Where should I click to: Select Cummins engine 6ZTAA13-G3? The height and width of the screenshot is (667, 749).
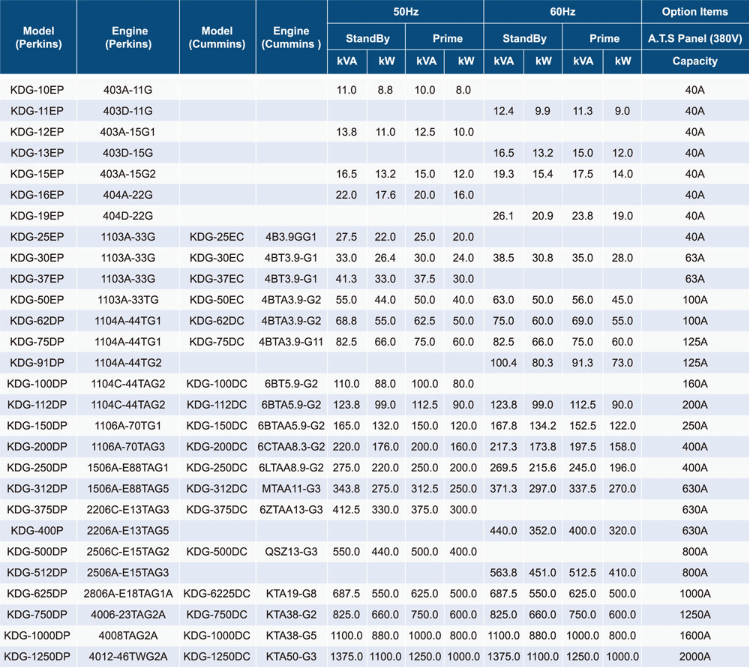coord(291,510)
